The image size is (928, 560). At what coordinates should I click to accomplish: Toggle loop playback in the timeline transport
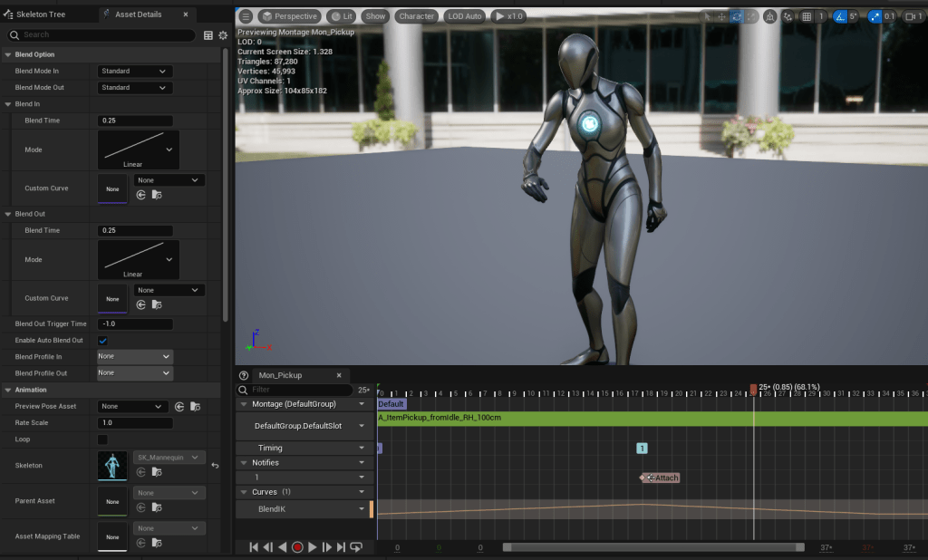(x=356, y=547)
